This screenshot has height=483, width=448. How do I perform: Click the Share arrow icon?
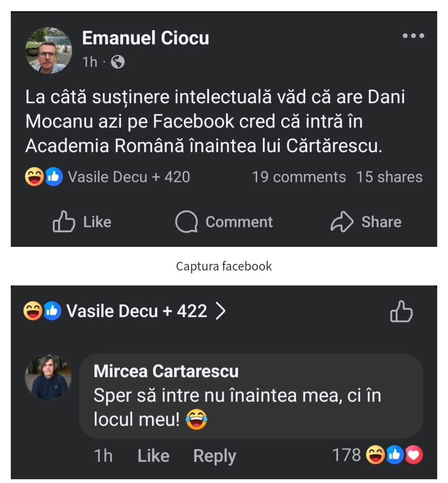(x=342, y=222)
